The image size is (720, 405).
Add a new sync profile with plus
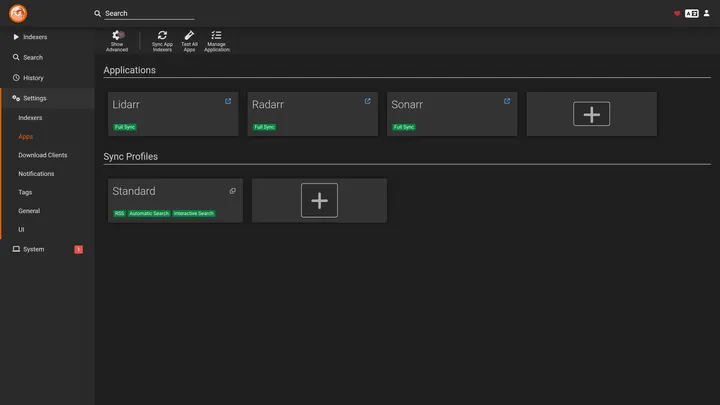[319, 200]
